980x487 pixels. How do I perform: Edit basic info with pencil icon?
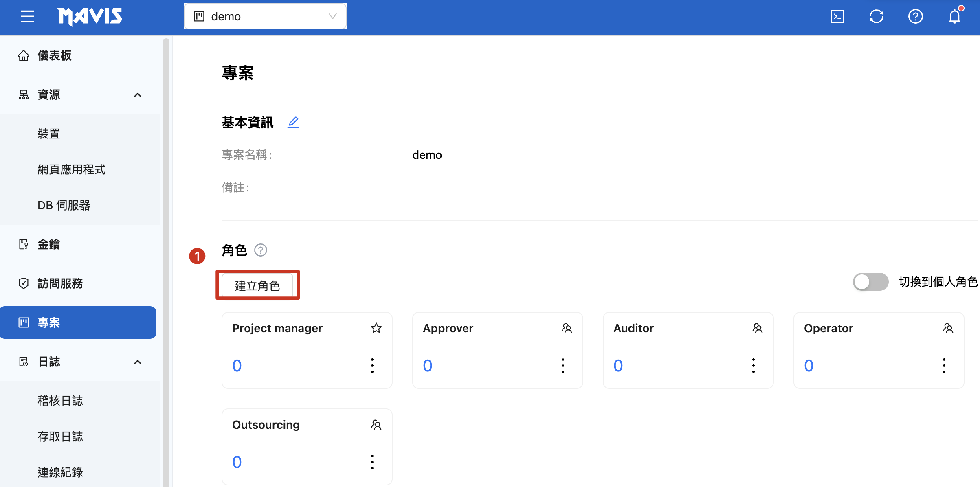coord(293,122)
